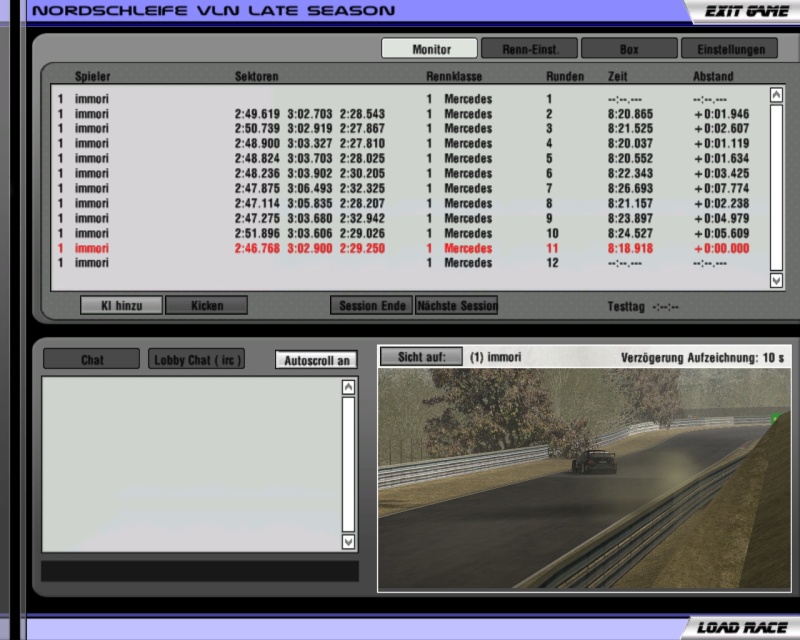This screenshot has height=640, width=800.
Task: Toggle the Autoscroll an button
Action: (316, 360)
